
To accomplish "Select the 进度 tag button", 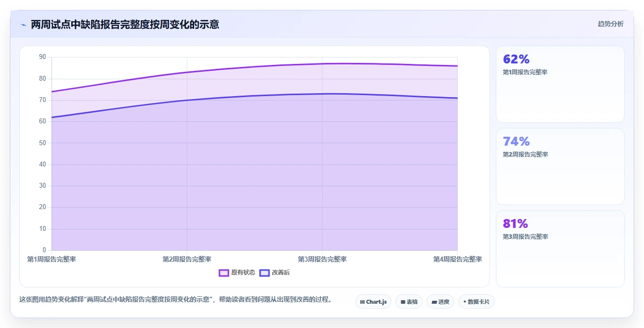I will [440, 302].
